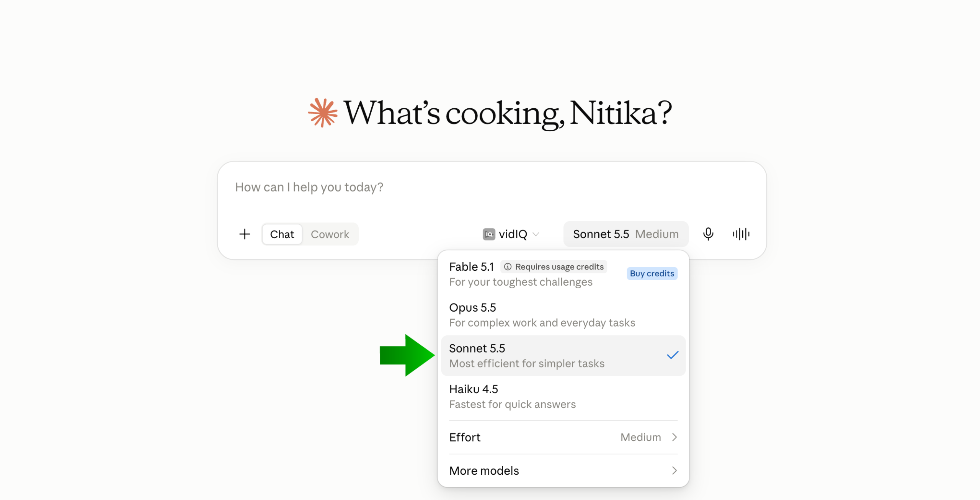The image size is (980, 500).
Task: Click 'For your toughest challenges' description
Action: [521, 282]
